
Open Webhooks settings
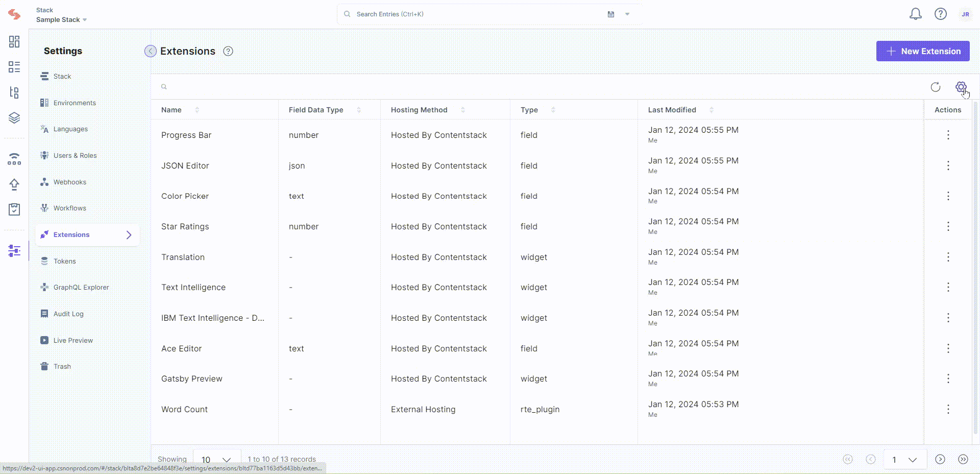[87, 182]
